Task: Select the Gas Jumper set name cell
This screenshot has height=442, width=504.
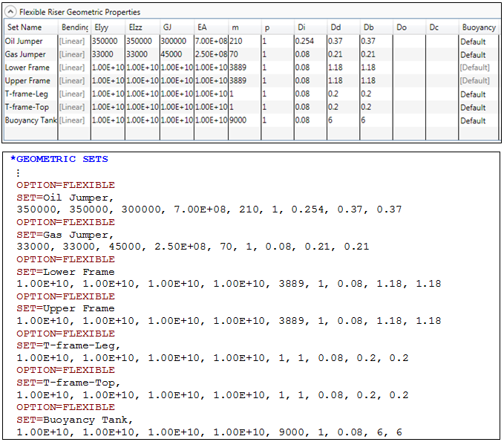Action: (31, 54)
